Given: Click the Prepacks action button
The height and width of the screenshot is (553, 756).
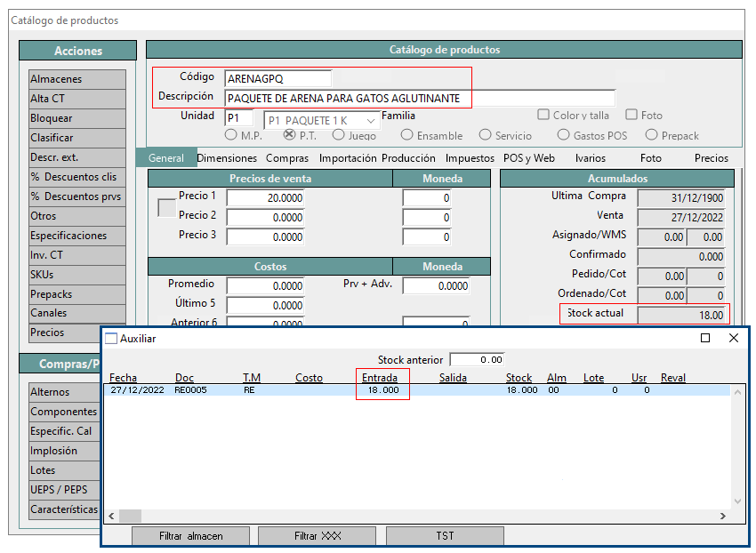Looking at the screenshot, I should point(77,294).
